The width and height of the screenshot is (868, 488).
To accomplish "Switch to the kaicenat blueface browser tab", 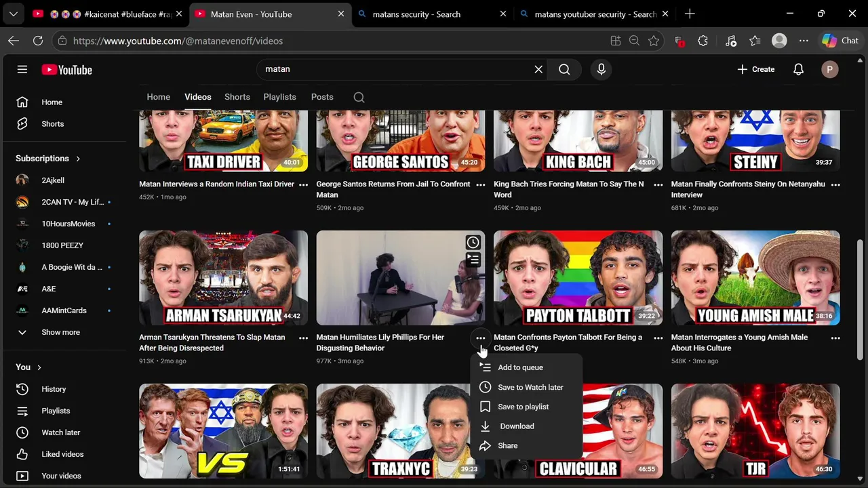I will coord(107,14).
